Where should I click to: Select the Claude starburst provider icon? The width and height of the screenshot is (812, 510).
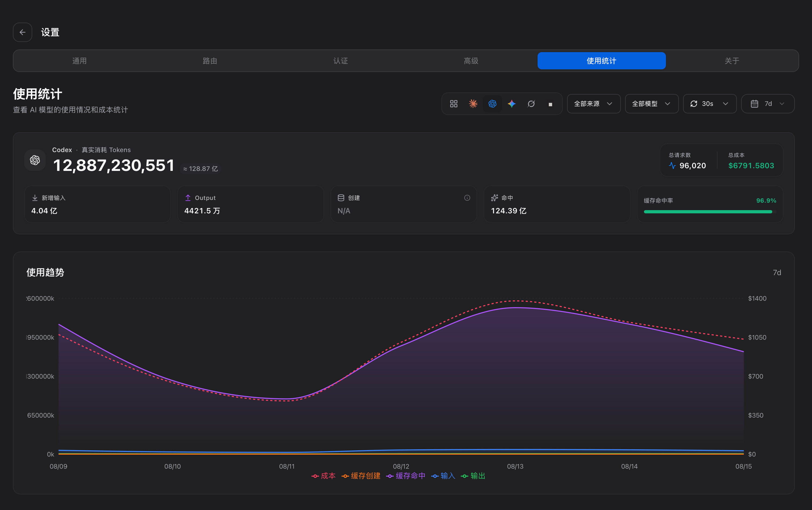(473, 103)
